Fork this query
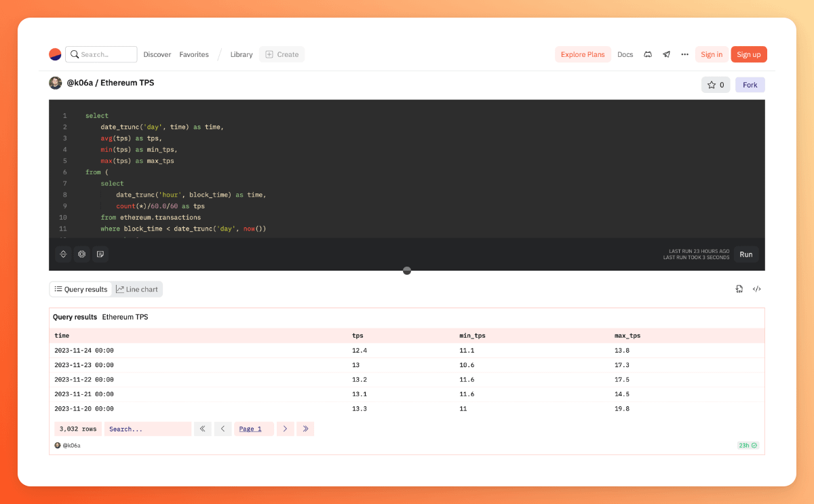The height and width of the screenshot is (504, 814). [x=750, y=85]
